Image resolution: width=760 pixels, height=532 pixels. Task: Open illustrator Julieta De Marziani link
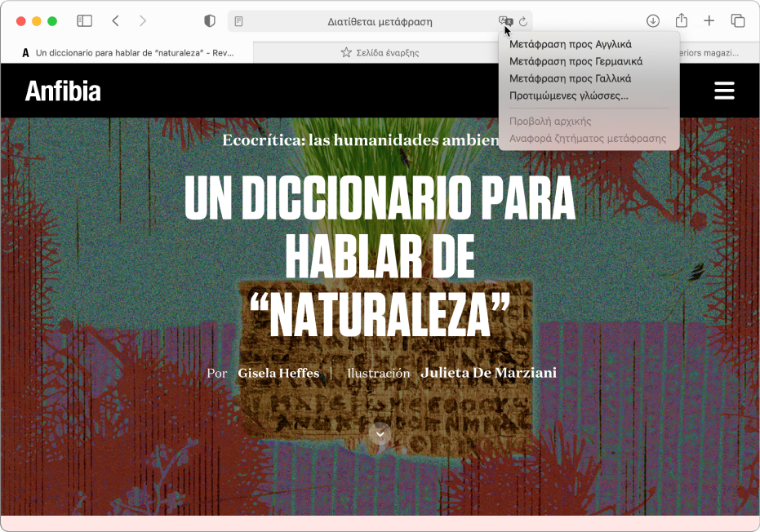pyautogui.click(x=488, y=373)
